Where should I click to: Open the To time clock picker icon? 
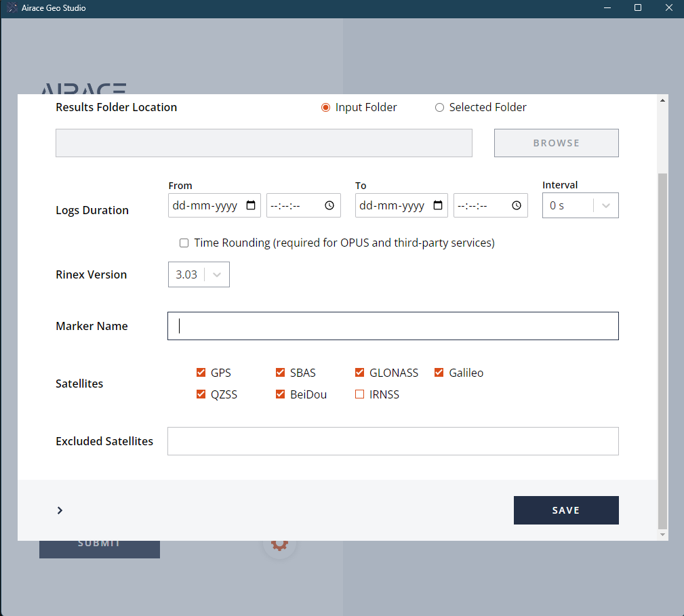point(517,205)
